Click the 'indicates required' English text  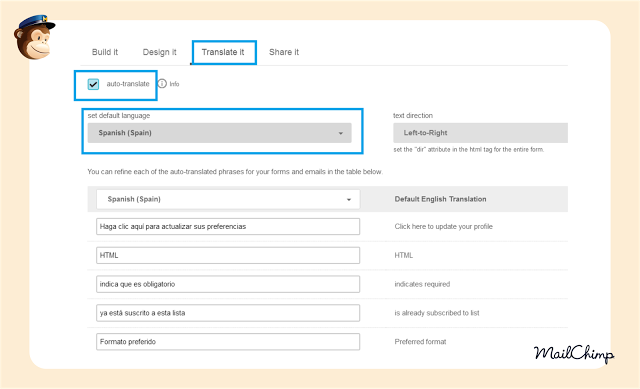[x=422, y=284]
